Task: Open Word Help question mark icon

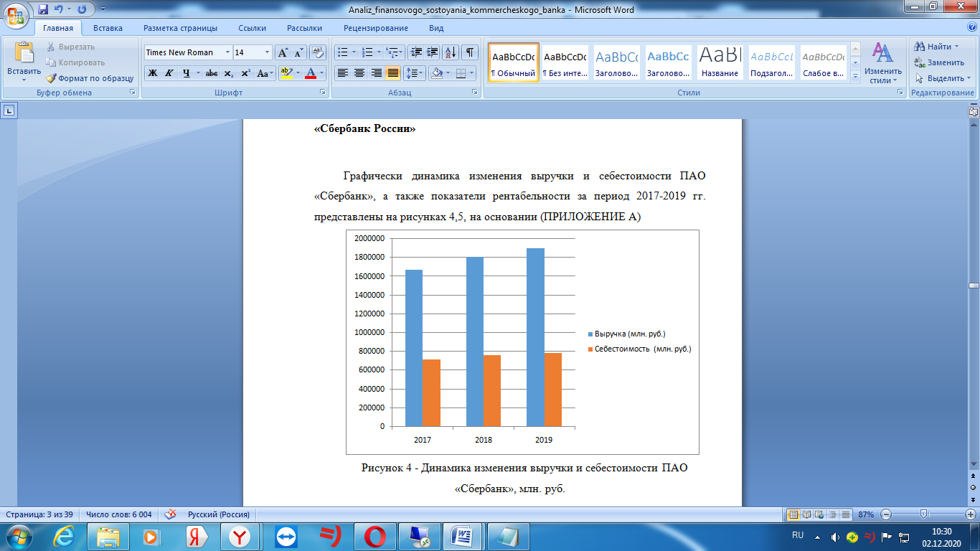Action: tap(971, 27)
